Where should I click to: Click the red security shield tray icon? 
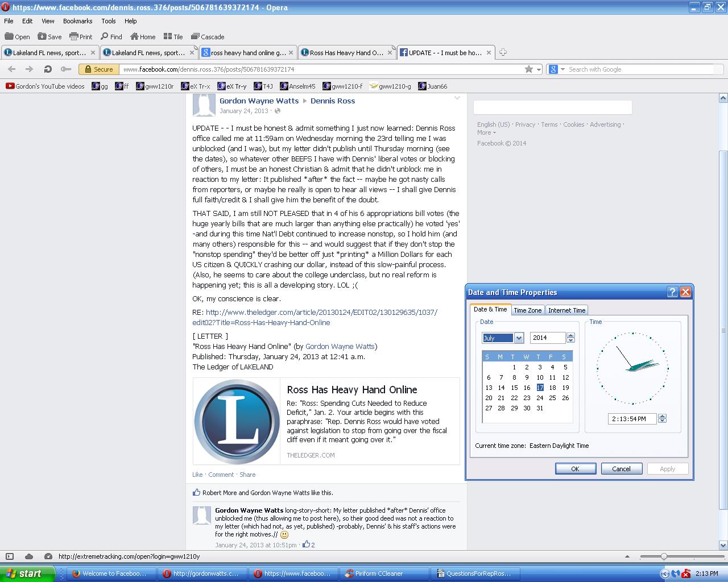(x=686, y=573)
